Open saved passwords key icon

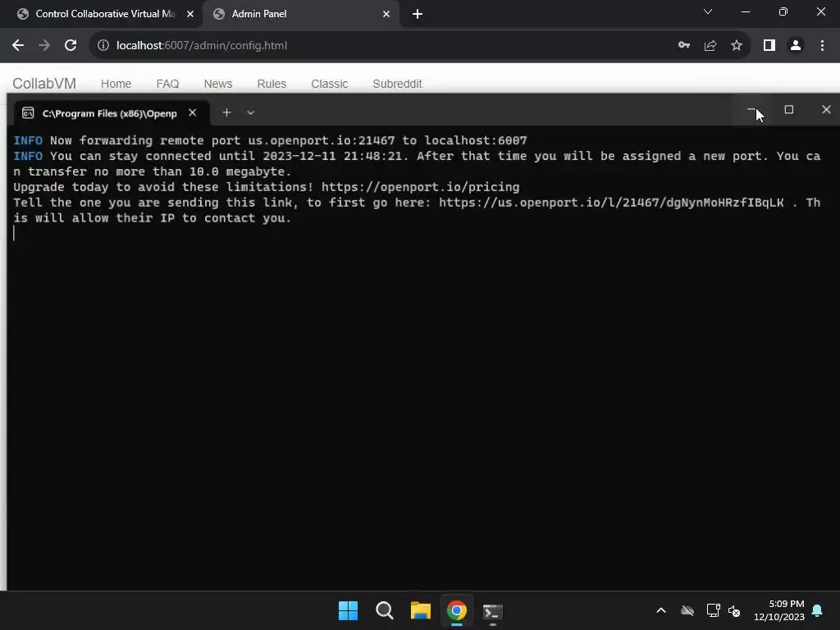684,46
